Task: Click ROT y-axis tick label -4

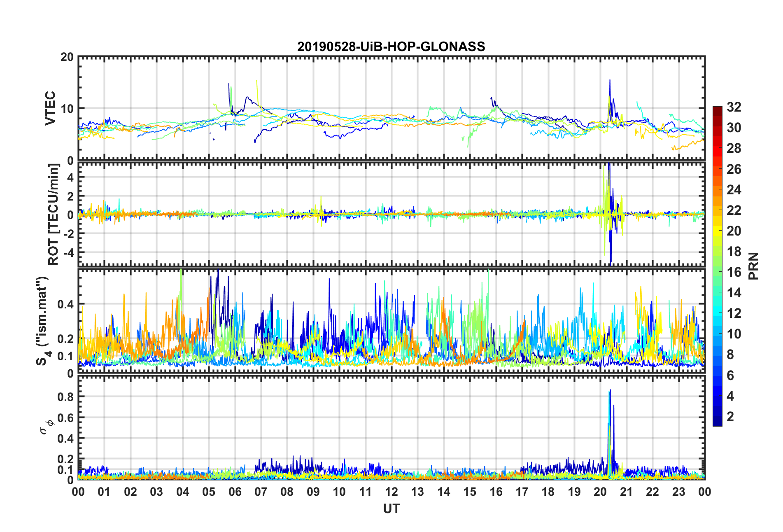Action: tap(69, 252)
